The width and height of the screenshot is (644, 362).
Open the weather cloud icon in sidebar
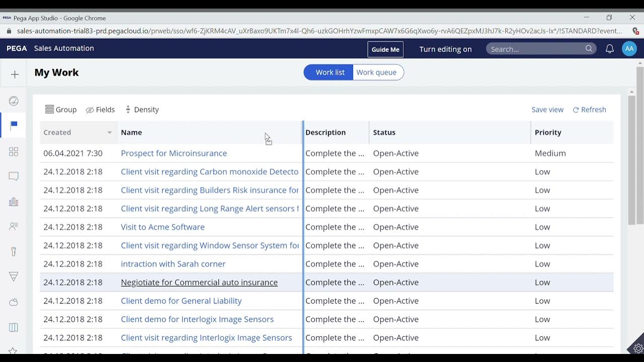pos(14,302)
